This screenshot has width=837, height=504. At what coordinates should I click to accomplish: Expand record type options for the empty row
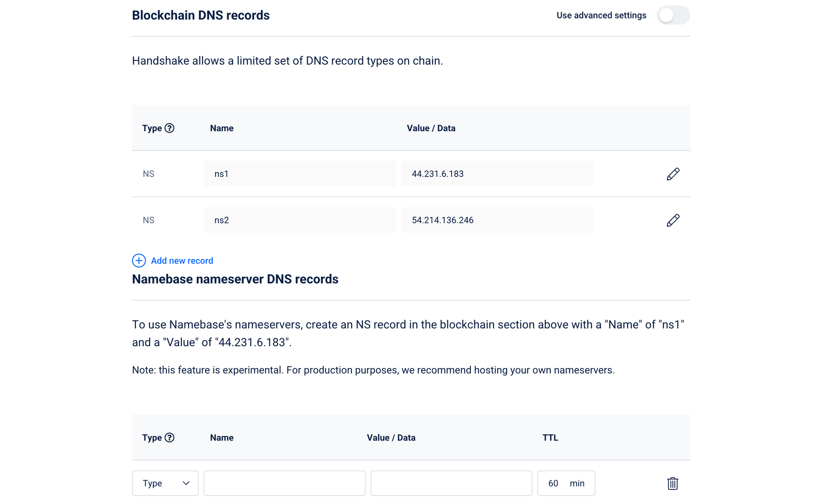tap(165, 483)
